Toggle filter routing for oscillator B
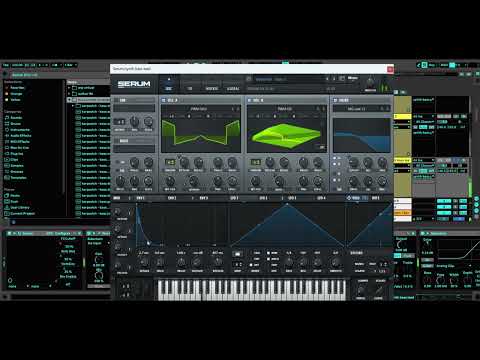The height and width of the screenshot is (360, 480). [335, 164]
